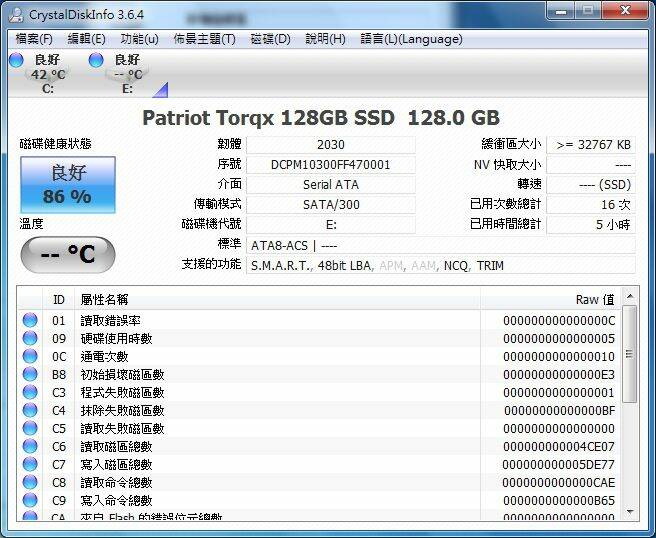Screen dimensions: 656x538
Task: Click the CrystalDiskInfo icon in the title bar
Action: click(x=16, y=15)
